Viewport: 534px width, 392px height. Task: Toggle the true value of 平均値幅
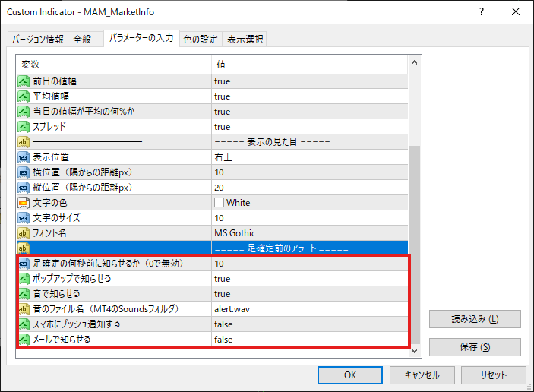tap(309, 96)
